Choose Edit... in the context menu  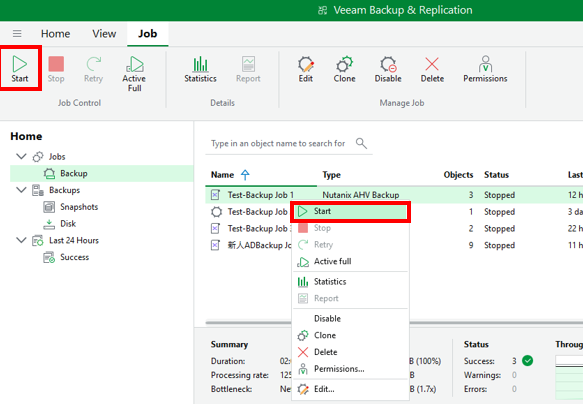point(351,389)
